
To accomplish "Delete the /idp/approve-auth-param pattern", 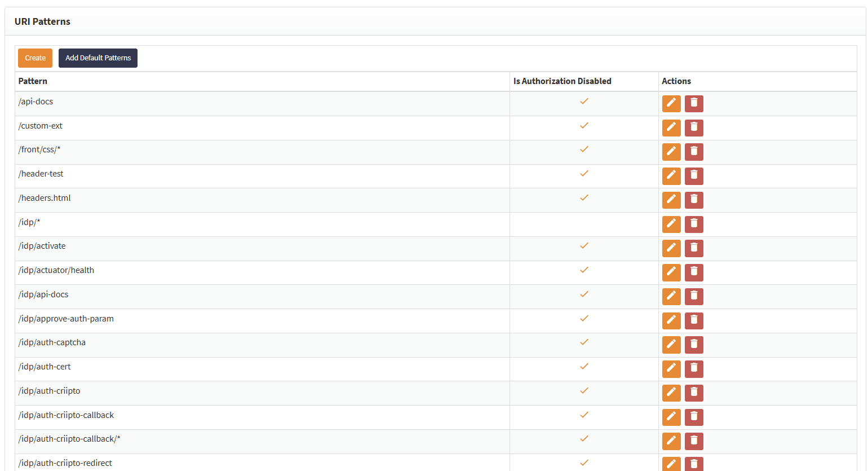I will 694,321.
